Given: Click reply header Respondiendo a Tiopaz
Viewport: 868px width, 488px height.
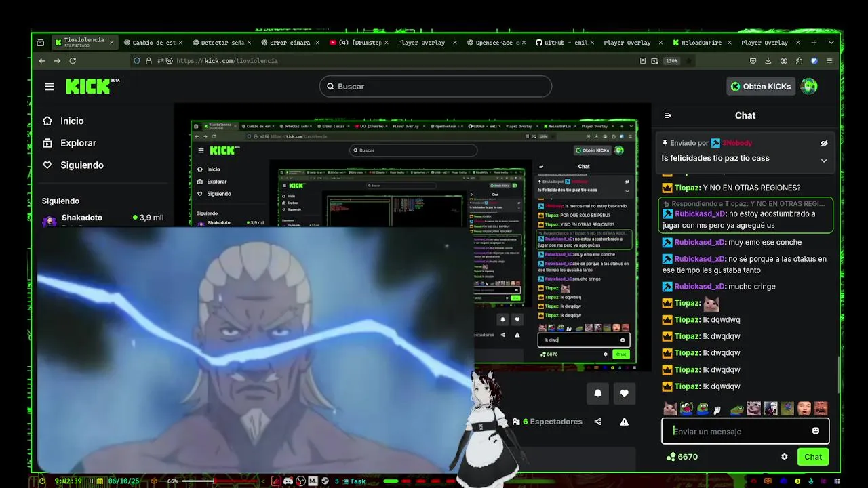Looking at the screenshot, I should pyautogui.click(x=744, y=203).
